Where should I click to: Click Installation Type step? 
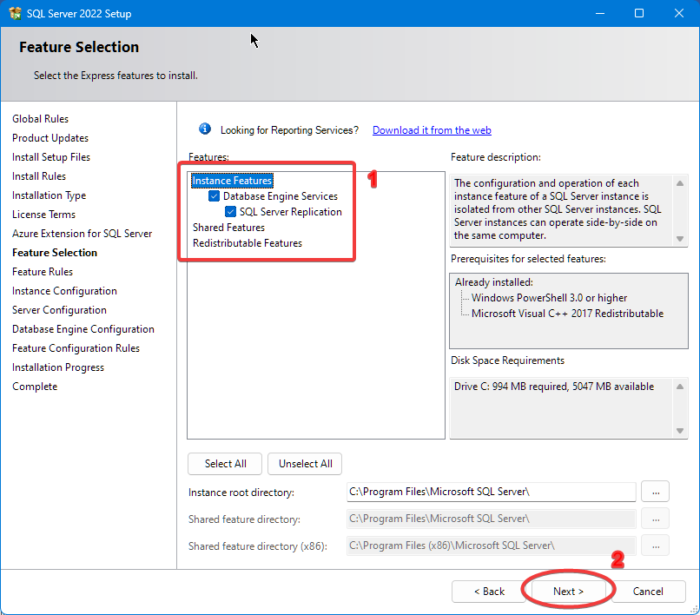click(49, 195)
